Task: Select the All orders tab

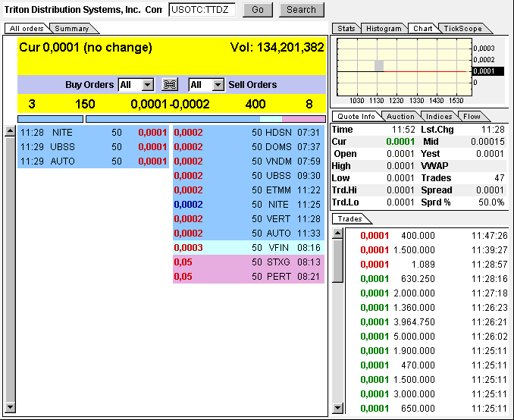Action: pyautogui.click(x=27, y=29)
